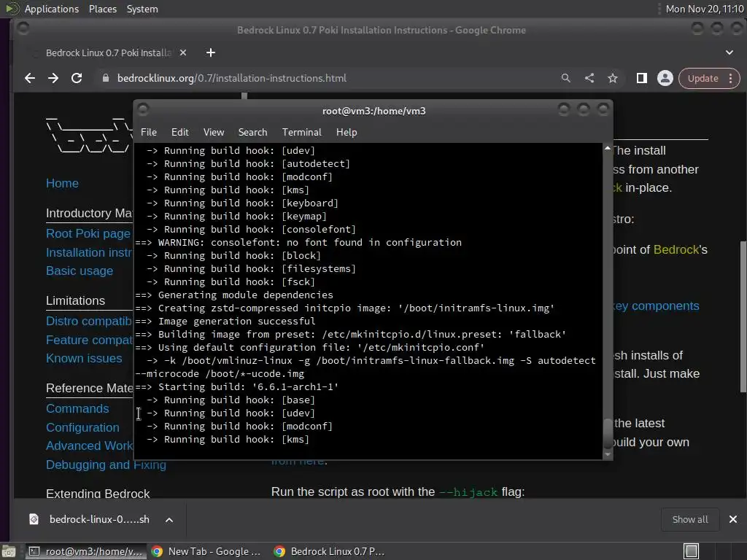
Task: Close the downloads bar
Action: click(x=733, y=519)
